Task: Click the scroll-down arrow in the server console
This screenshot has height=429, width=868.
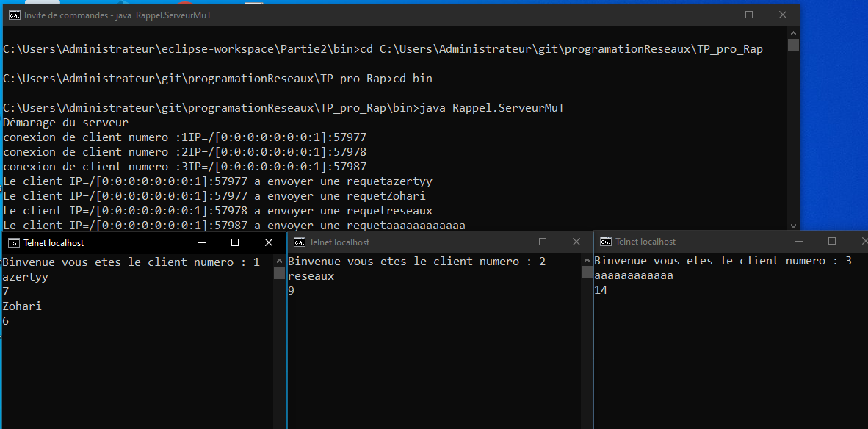Action: pyautogui.click(x=792, y=224)
